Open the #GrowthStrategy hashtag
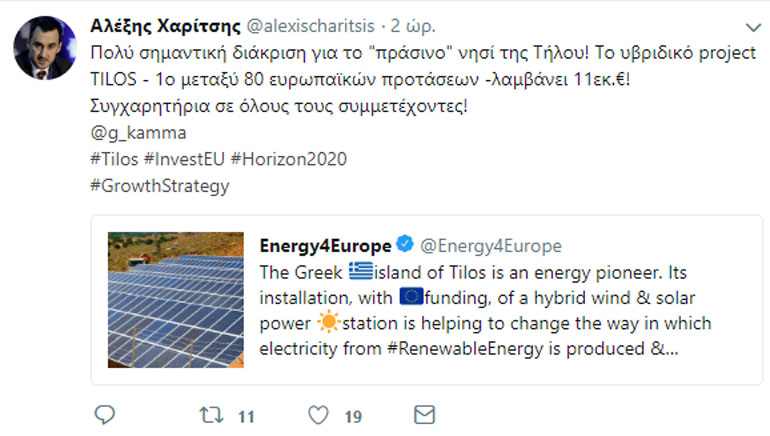This screenshot has width=770, height=436. [x=159, y=186]
